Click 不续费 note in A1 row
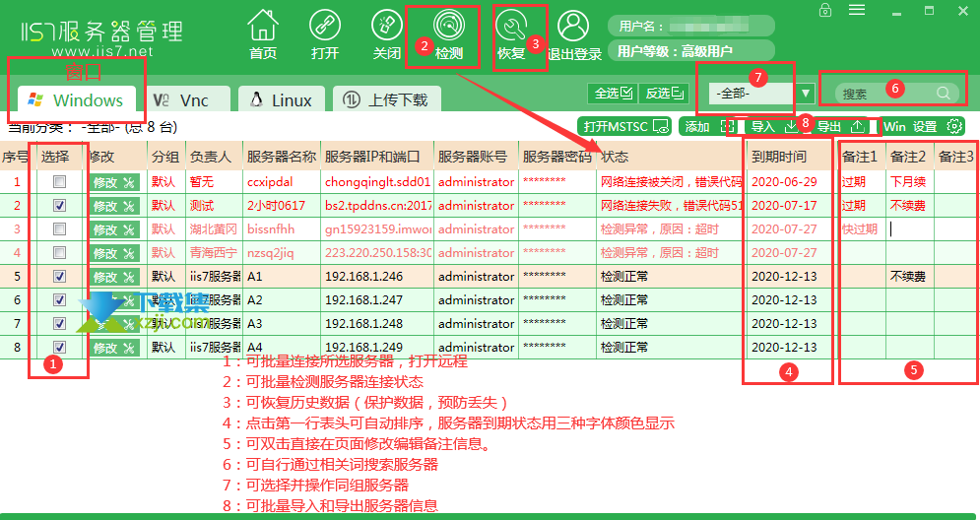The height and width of the screenshot is (520, 980). point(908,277)
